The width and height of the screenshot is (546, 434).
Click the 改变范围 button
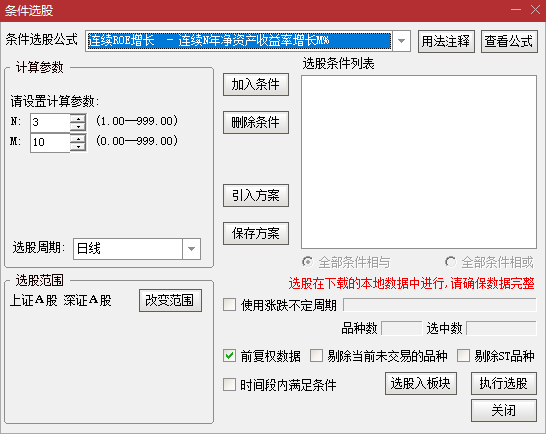pyautogui.click(x=170, y=300)
